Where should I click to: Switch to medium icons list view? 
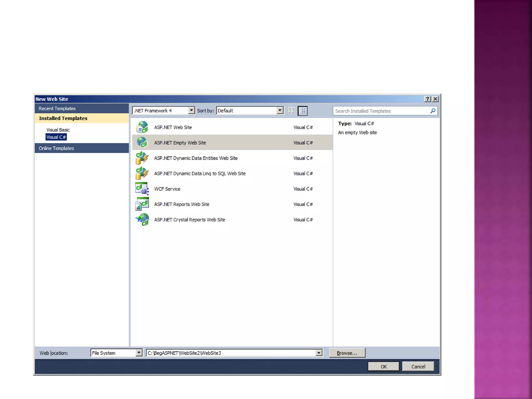[302, 111]
